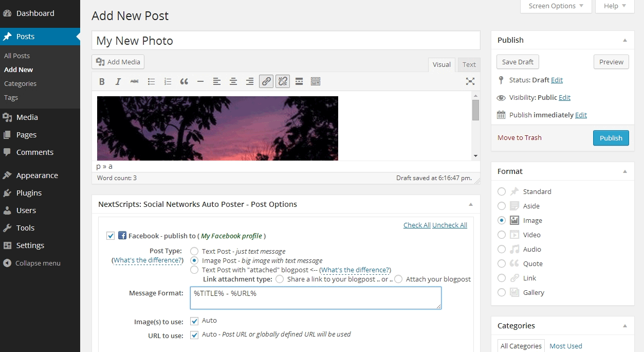Edit the post status
Viewport: 644px width, 352px height.
tap(557, 80)
